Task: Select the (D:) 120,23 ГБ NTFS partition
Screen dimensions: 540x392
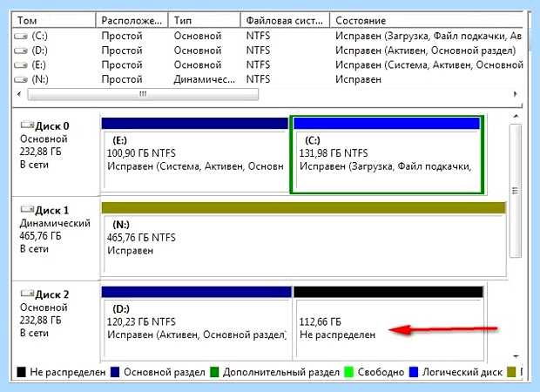Action: [x=197, y=323]
